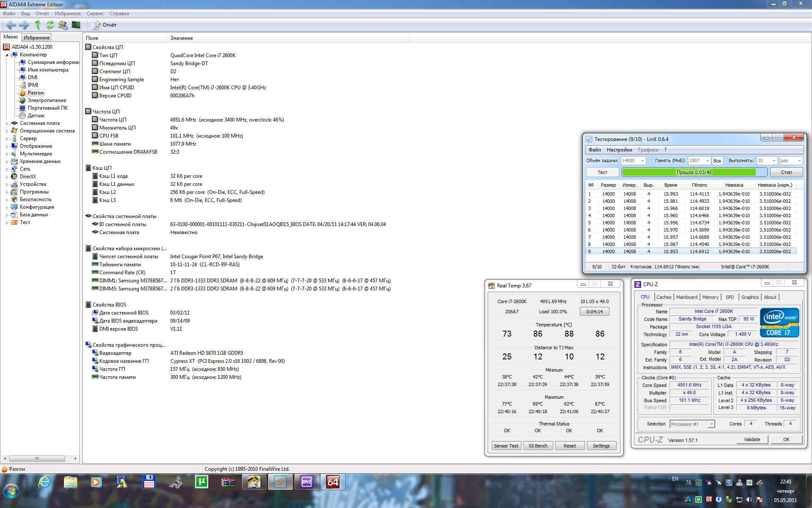
Task: Open Windows Explorer folder on taskbar
Action: click(x=71, y=482)
